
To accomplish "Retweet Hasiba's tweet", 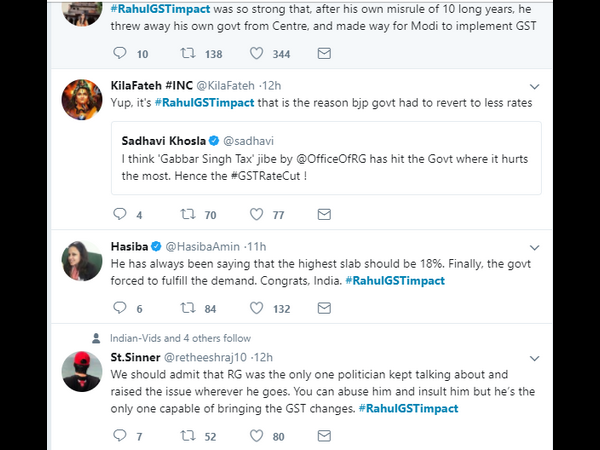I will 189,309.
